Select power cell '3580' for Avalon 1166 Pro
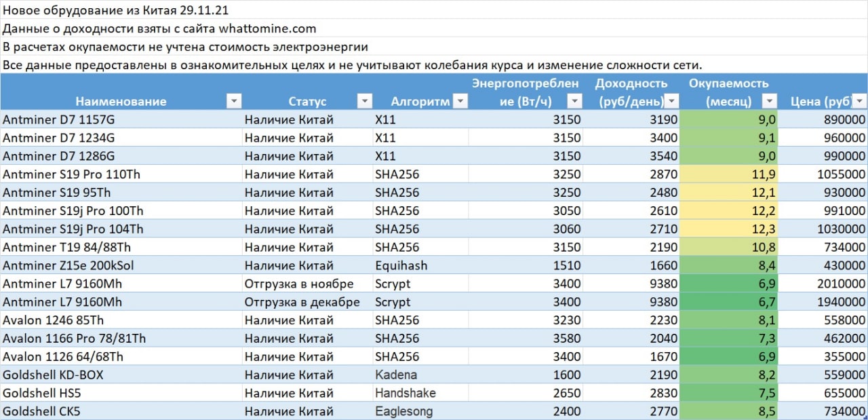 (x=526, y=339)
